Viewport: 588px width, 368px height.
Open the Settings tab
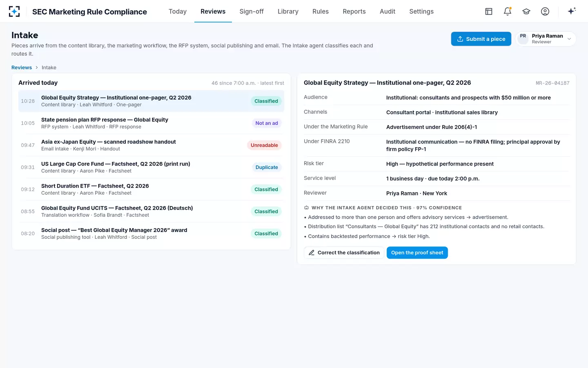point(421,11)
